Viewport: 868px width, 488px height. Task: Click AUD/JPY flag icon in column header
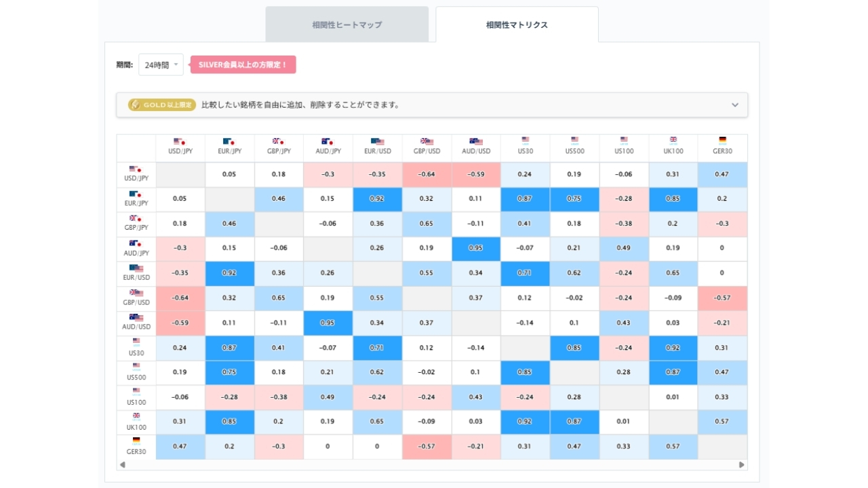[328, 142]
